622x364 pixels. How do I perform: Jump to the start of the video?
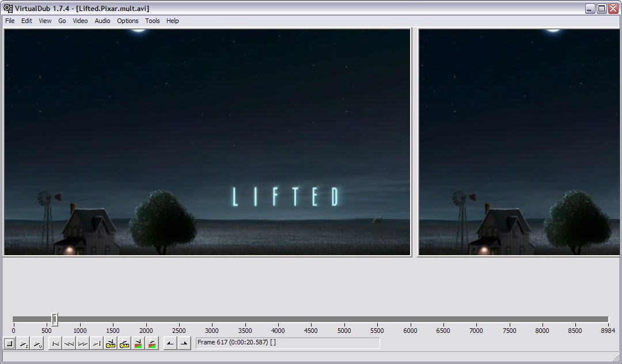tap(55, 343)
